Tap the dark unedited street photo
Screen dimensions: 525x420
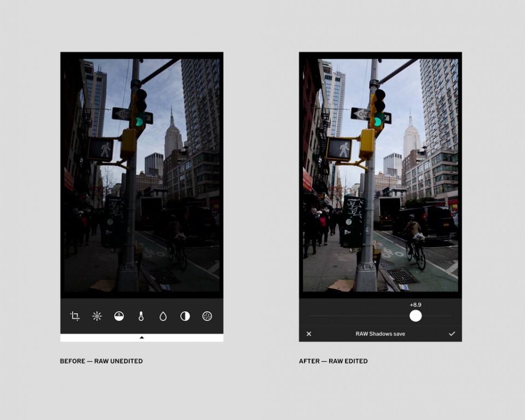[x=142, y=175]
